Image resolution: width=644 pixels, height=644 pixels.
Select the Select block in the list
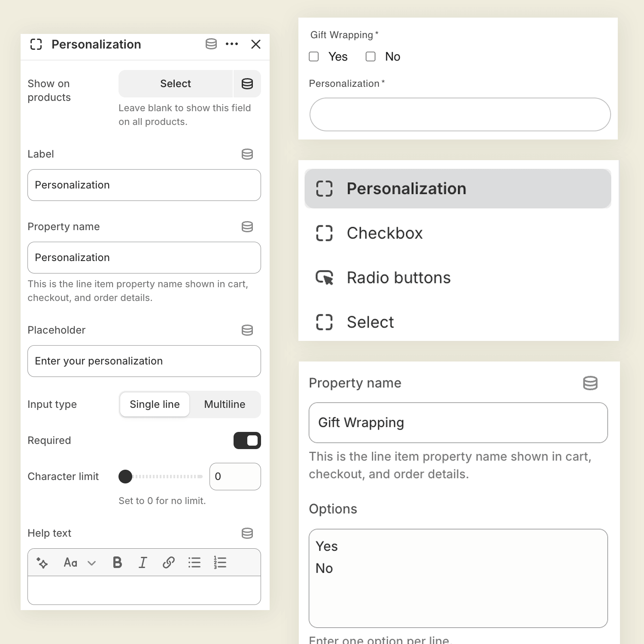click(x=458, y=322)
